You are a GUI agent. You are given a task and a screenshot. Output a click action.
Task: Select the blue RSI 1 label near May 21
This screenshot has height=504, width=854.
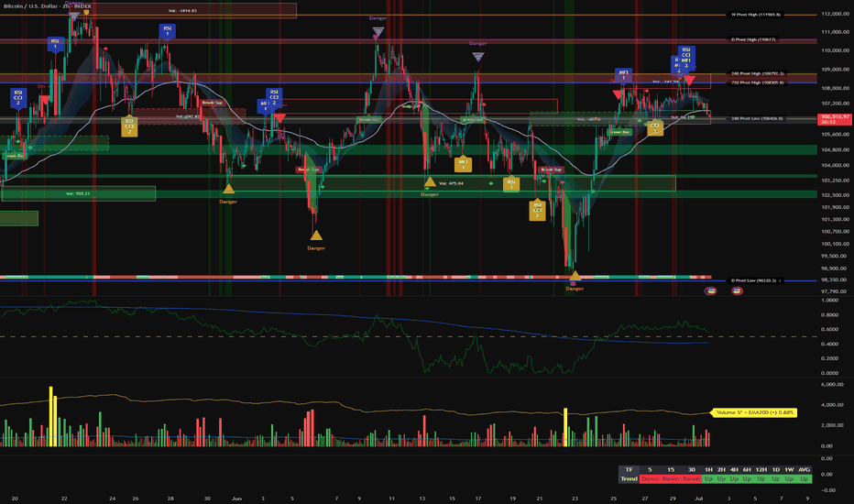[55, 44]
